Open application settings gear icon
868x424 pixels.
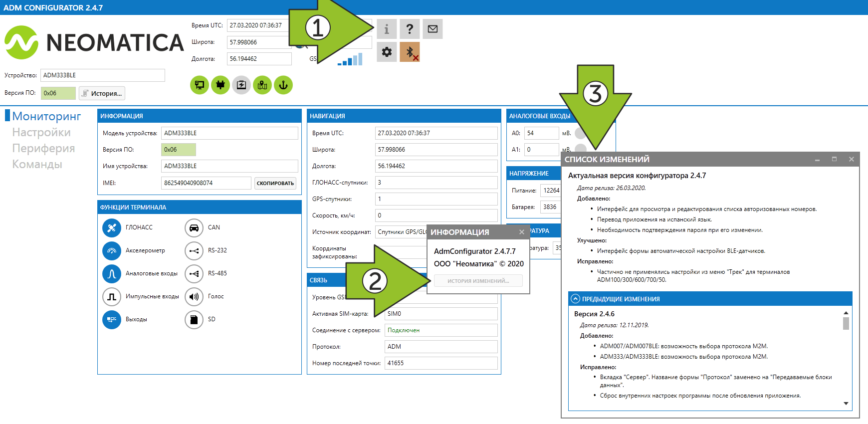point(387,52)
